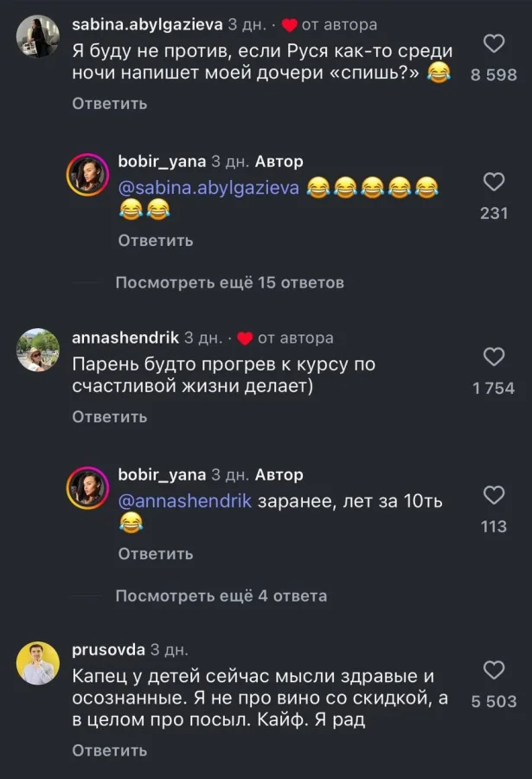Expand 15 more replies
Viewport: 532px width, 779px height.
229,283
